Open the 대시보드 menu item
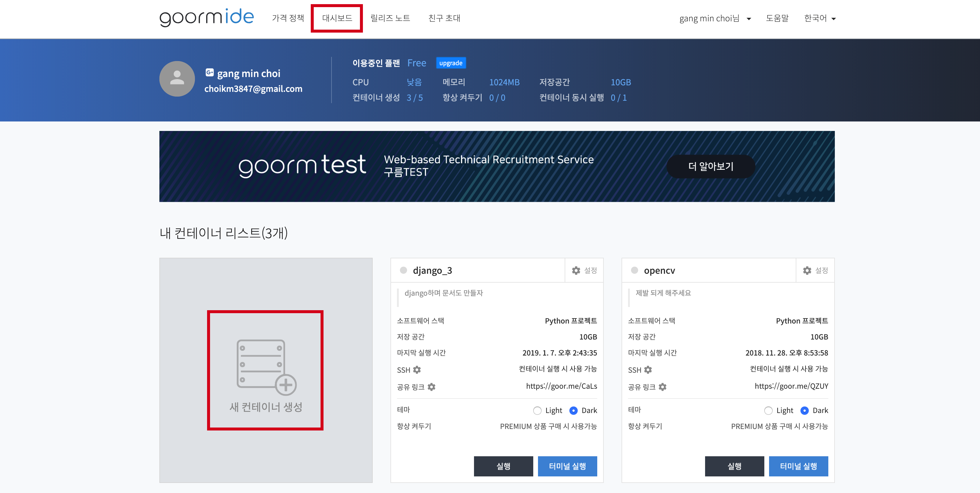 337,18
